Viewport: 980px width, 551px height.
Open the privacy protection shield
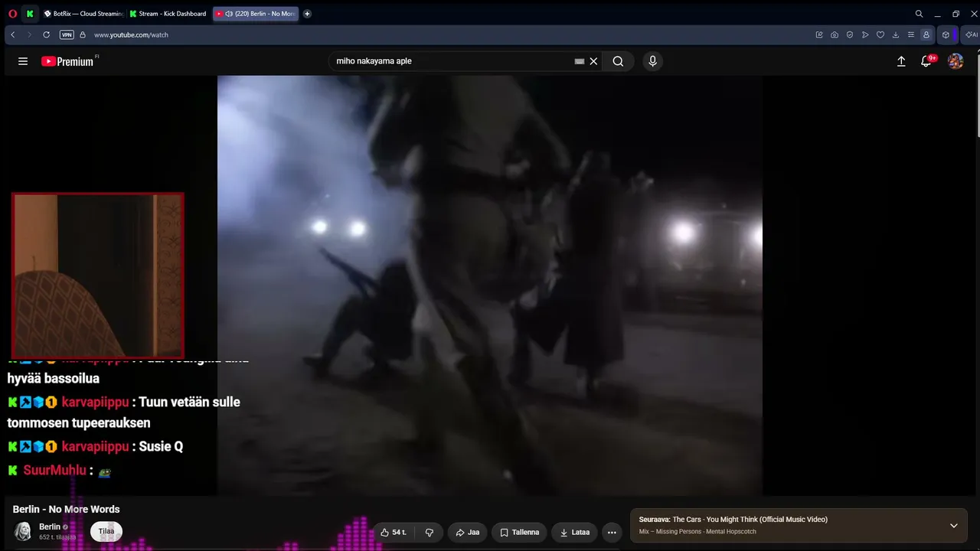[850, 34]
